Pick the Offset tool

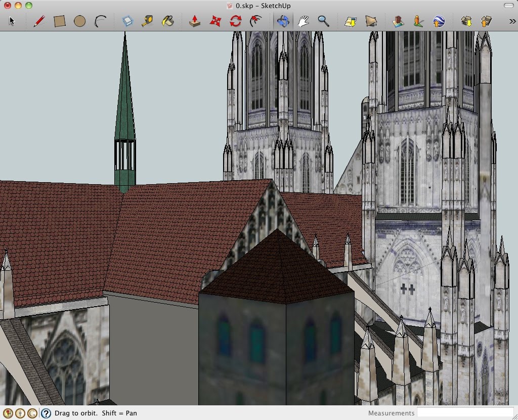pyautogui.click(x=256, y=21)
